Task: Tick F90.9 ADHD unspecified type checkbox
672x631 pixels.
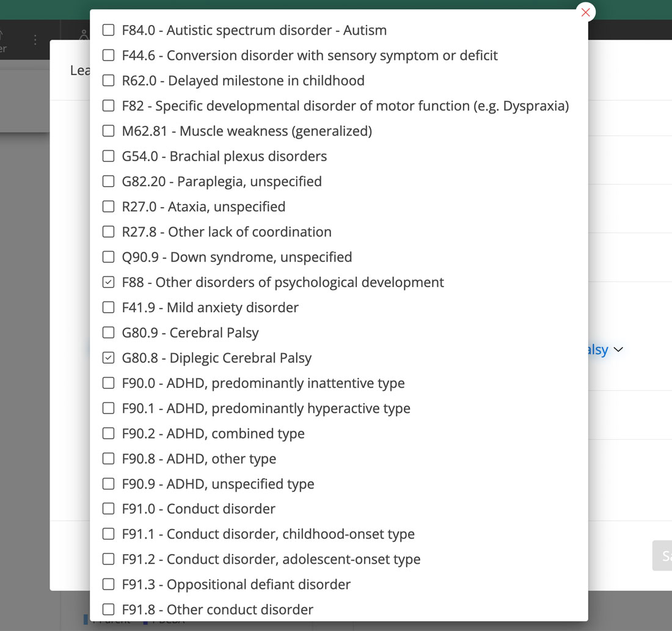Action: 108,484
